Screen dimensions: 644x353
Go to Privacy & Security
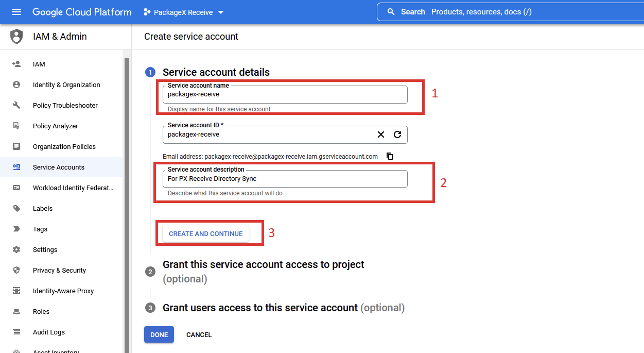click(62, 271)
